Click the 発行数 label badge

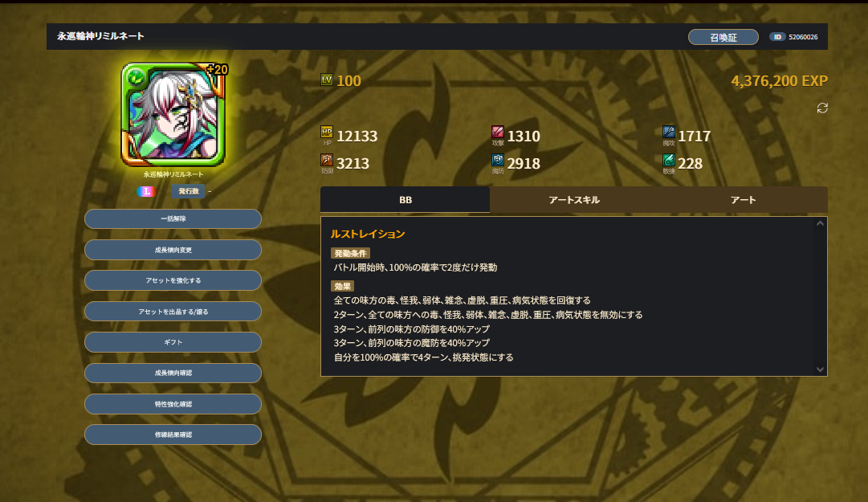coord(188,191)
